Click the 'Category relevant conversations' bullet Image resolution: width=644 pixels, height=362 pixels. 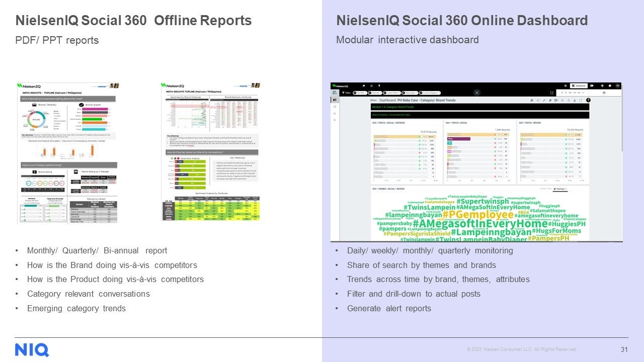tap(89, 294)
